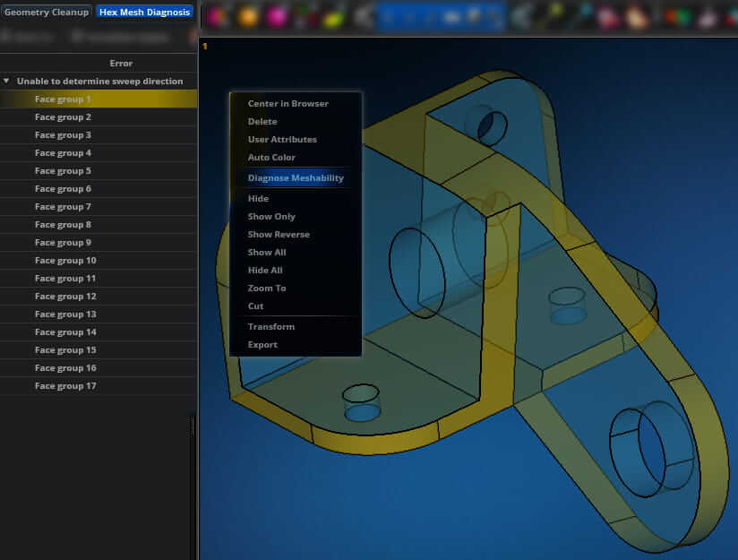Collapse the 'Unable to determine sweep direction' group
Image resolution: width=738 pixels, height=560 pixels.
(7, 82)
